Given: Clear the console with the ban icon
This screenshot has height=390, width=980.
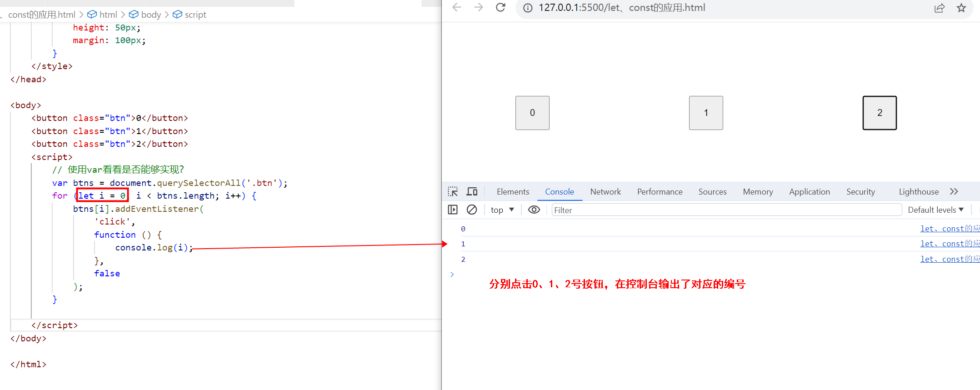Looking at the screenshot, I should pos(472,210).
